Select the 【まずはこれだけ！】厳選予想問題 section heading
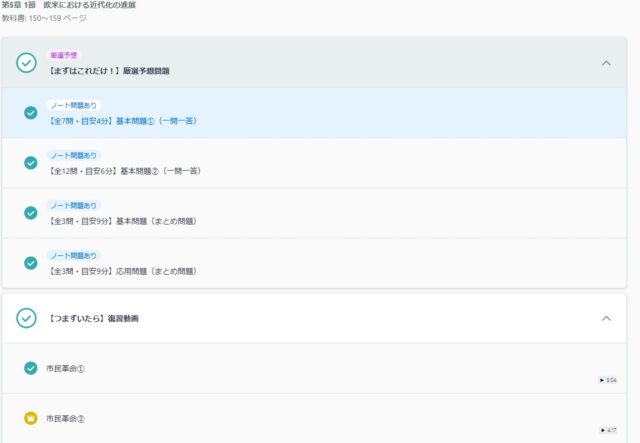Screen dimensions: 640x443 pos(109,71)
